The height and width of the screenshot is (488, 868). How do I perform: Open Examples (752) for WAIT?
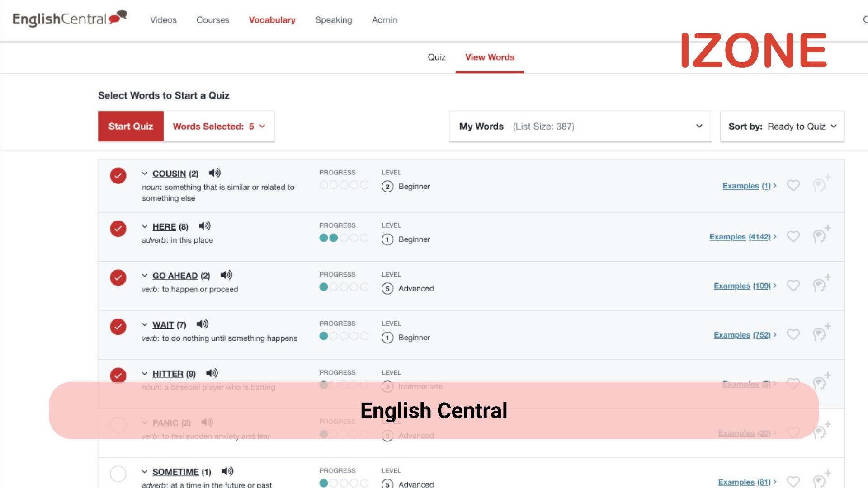click(745, 335)
